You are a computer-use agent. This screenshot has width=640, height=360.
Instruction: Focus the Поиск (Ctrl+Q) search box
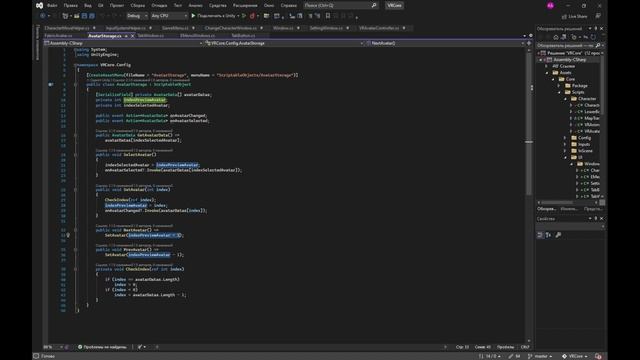point(340,6)
